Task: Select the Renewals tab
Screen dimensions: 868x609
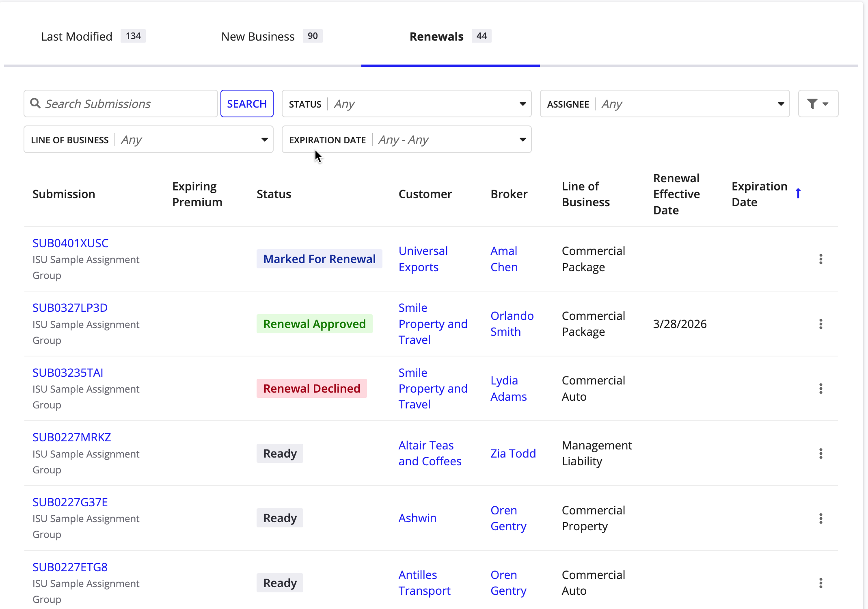Action: [450, 37]
